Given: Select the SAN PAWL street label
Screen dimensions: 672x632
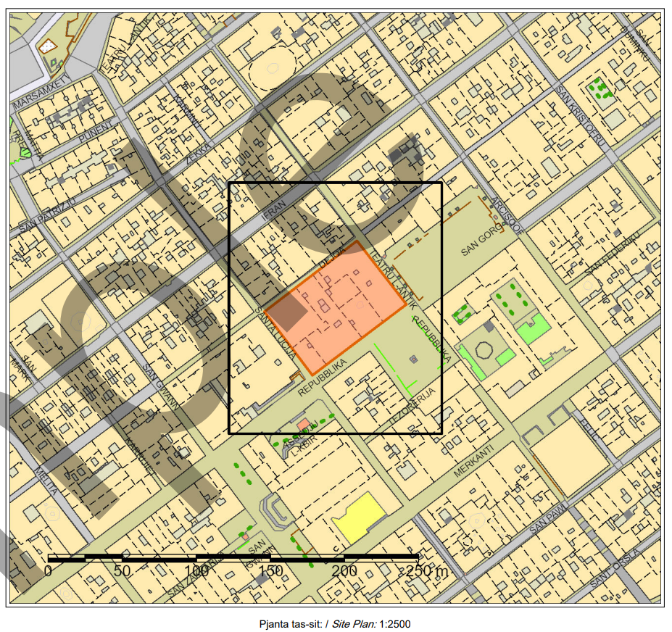Looking at the screenshot, I should [549, 517].
